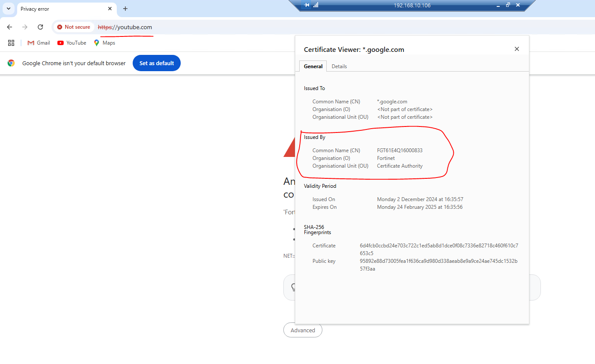Click the browser back arrow
Image resolution: width=595 pixels, height=364 pixels.
[x=9, y=27]
